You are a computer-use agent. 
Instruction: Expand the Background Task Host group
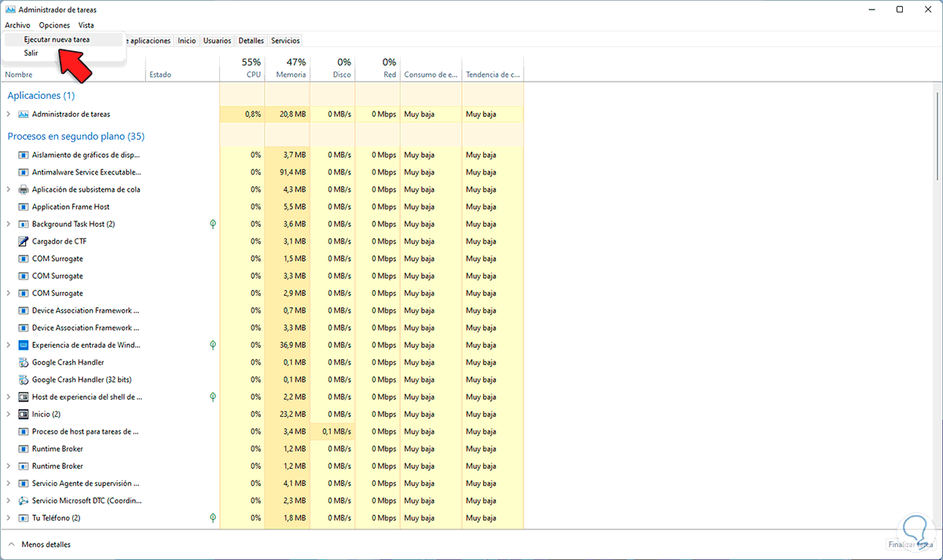point(9,224)
